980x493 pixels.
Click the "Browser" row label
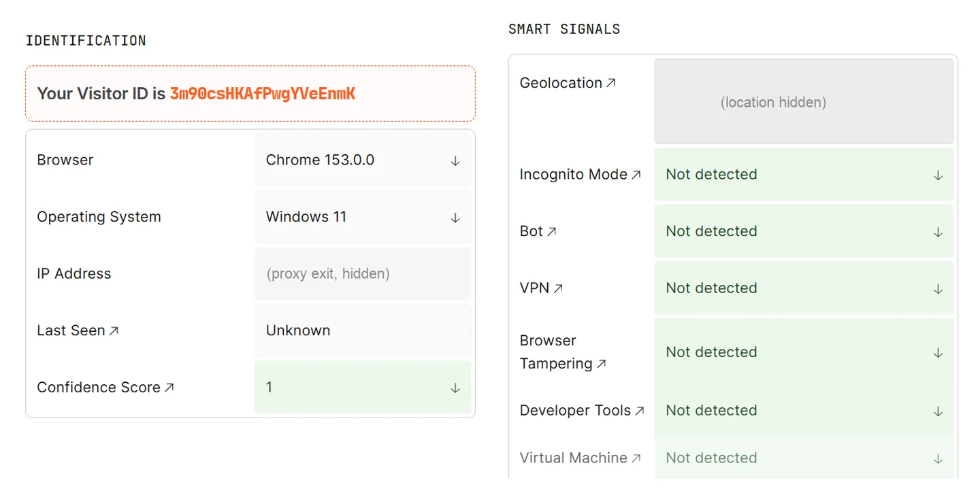65,160
